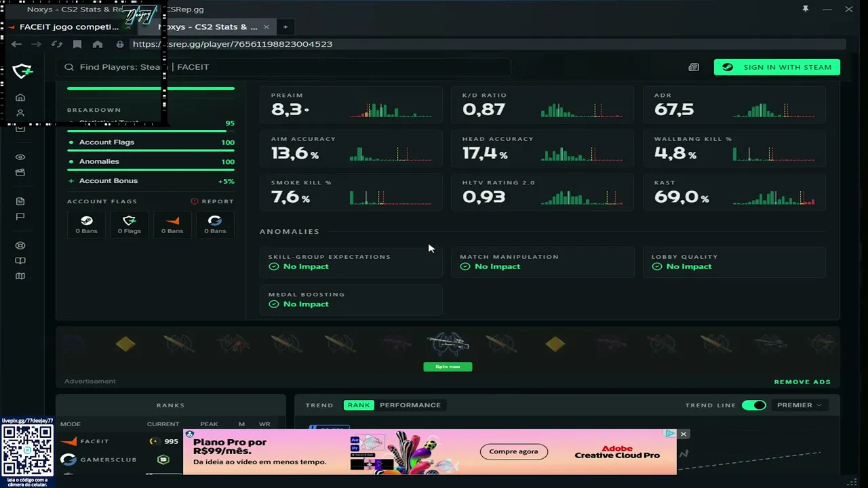Click Sign In With Steam button
868x488 pixels.
click(777, 67)
